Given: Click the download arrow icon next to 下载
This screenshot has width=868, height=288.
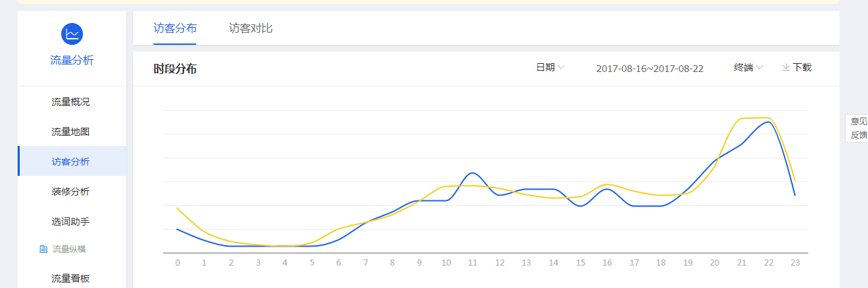Looking at the screenshot, I should tap(786, 67).
